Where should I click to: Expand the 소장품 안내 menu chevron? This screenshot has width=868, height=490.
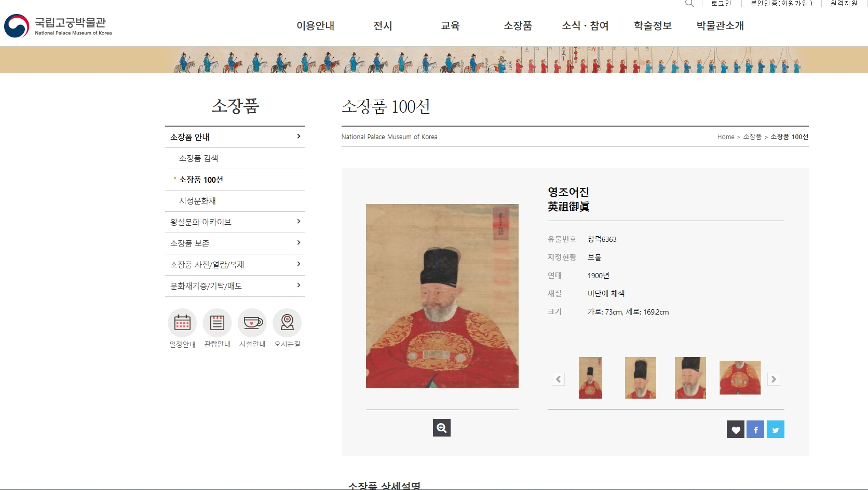[x=299, y=136]
